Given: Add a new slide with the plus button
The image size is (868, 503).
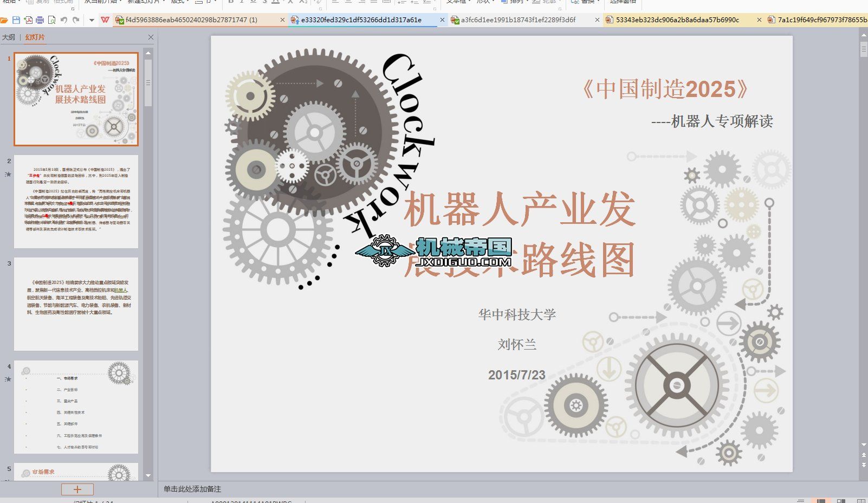Looking at the screenshot, I should 77,489.
